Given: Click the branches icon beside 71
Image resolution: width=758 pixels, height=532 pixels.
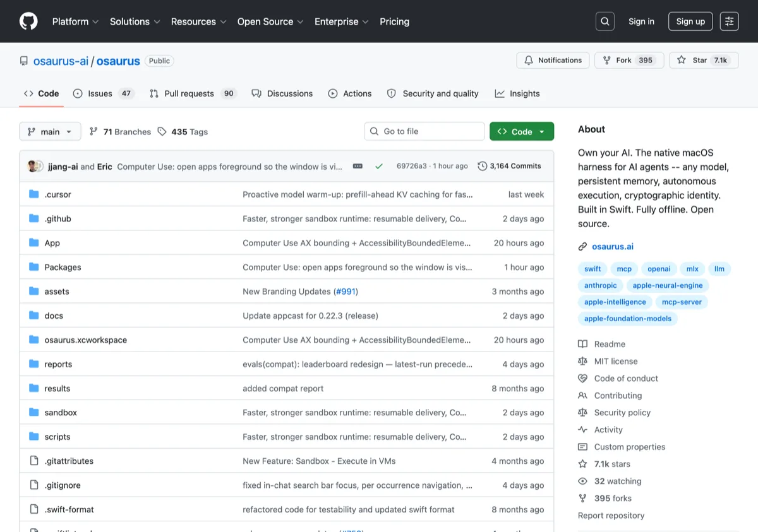Looking at the screenshot, I should click(x=93, y=131).
